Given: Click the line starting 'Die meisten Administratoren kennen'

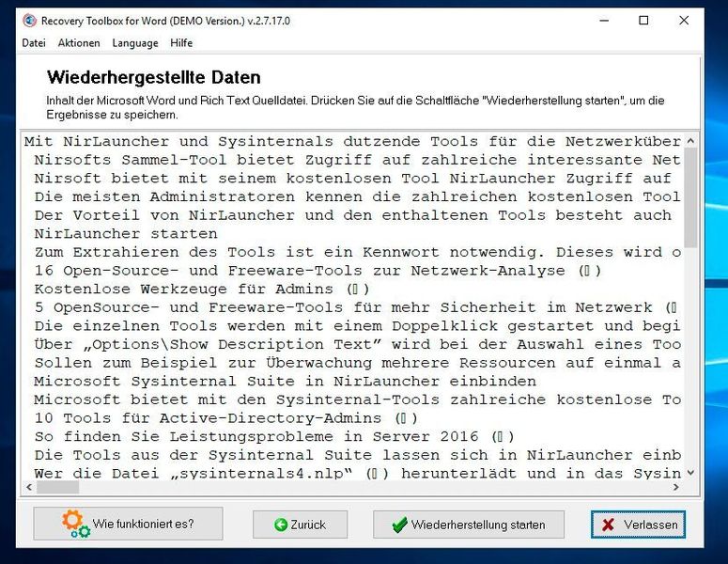Looking at the screenshot, I should [x=358, y=196].
